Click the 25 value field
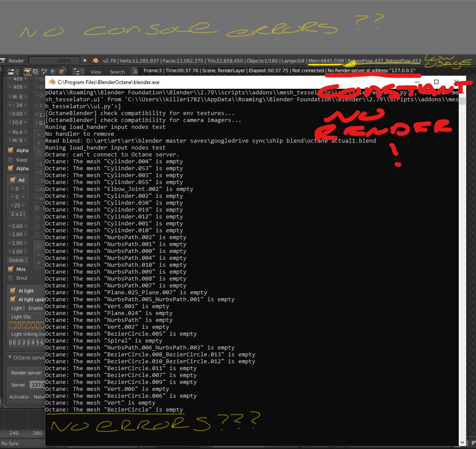The image size is (476, 449). pos(18,206)
